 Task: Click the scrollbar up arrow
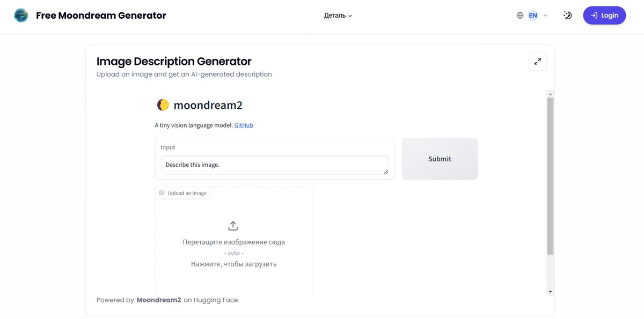(x=550, y=94)
